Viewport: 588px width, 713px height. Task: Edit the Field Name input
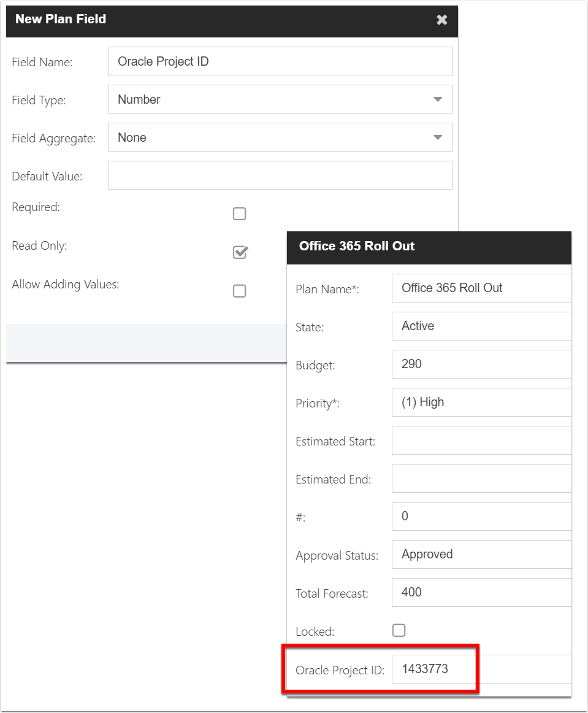click(280, 61)
